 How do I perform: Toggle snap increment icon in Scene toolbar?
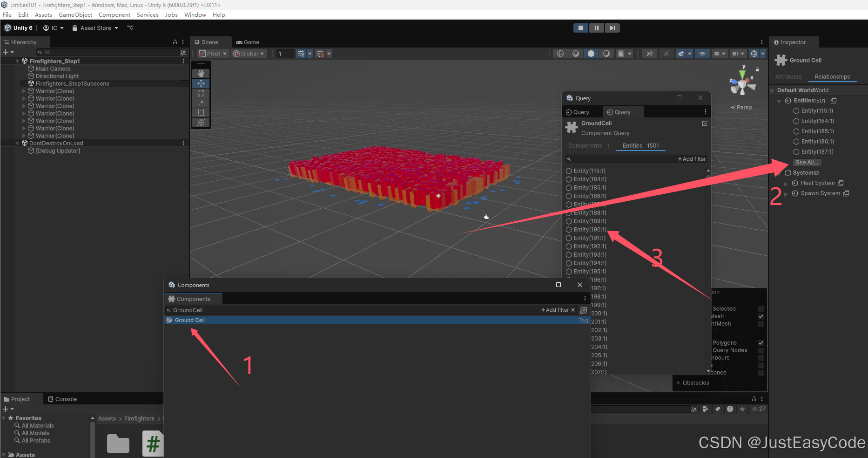(320, 54)
